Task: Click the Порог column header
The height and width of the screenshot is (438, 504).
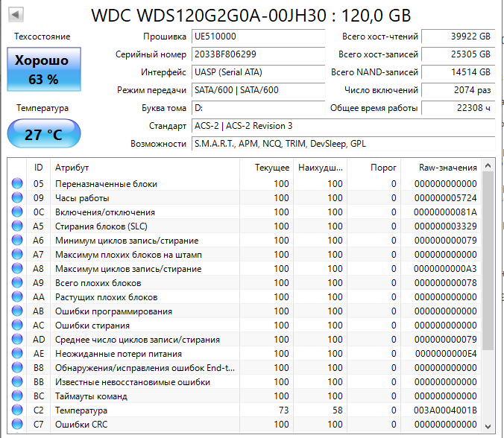Action: click(x=374, y=168)
